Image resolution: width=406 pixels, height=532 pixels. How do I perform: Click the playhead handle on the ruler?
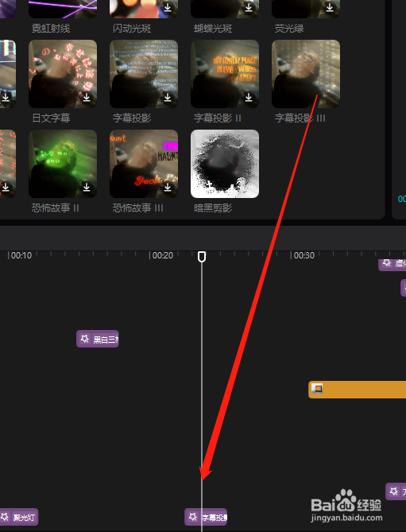(202, 257)
